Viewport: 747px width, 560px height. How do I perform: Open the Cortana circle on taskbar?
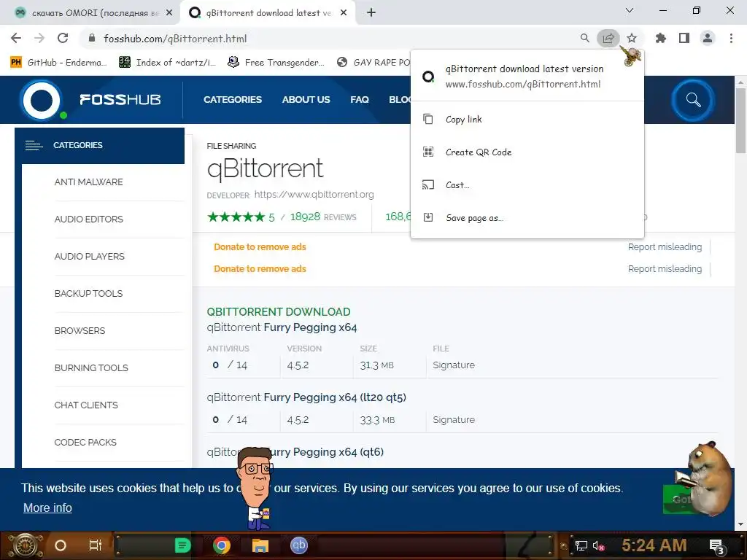click(61, 545)
